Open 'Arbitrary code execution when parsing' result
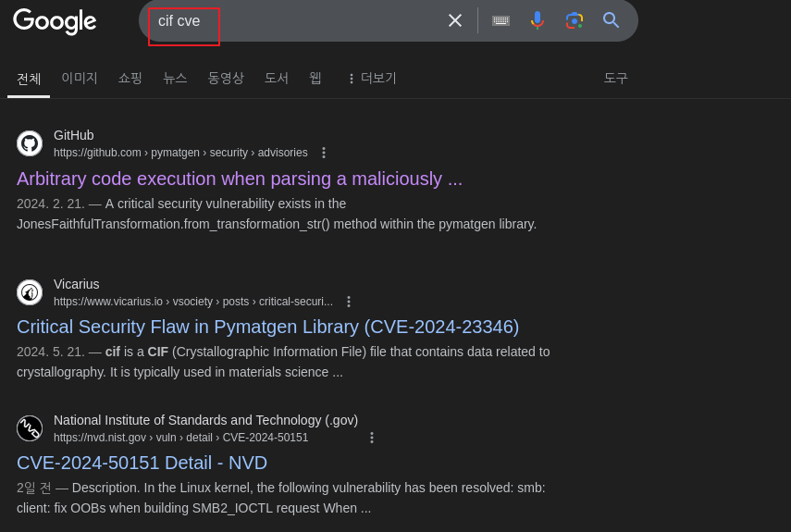Screen dimensions: 791x532 (x=240, y=179)
